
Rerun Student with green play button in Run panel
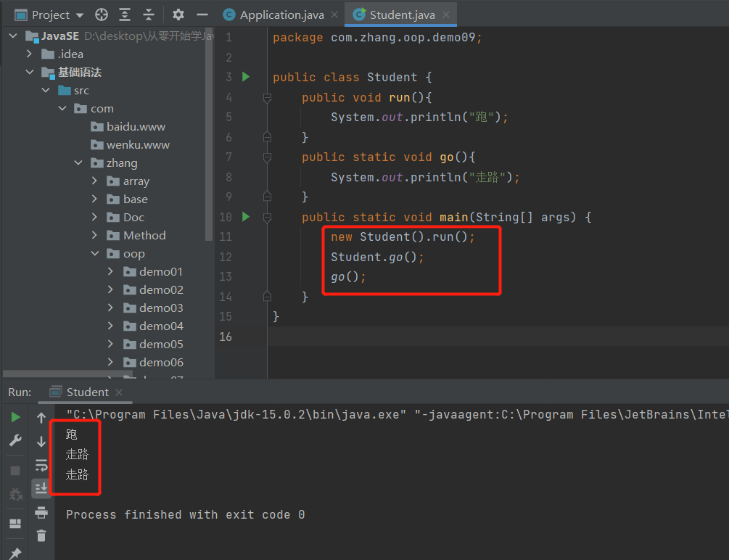tap(15, 417)
